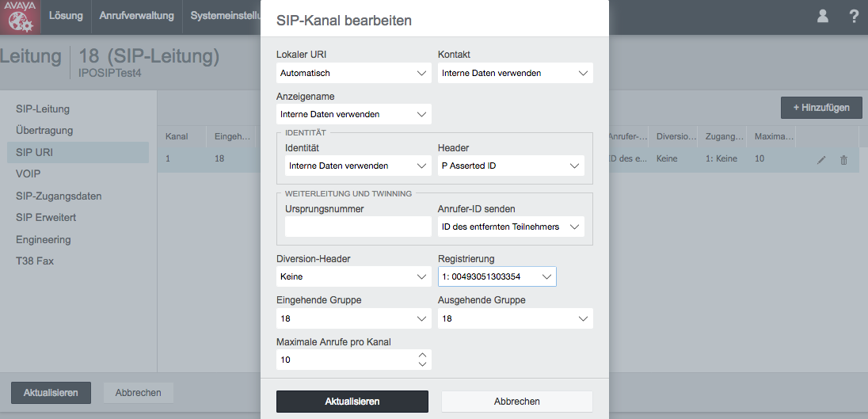This screenshot has height=419, width=868.
Task: Click the pencil edit icon in channel row
Action: (x=821, y=160)
